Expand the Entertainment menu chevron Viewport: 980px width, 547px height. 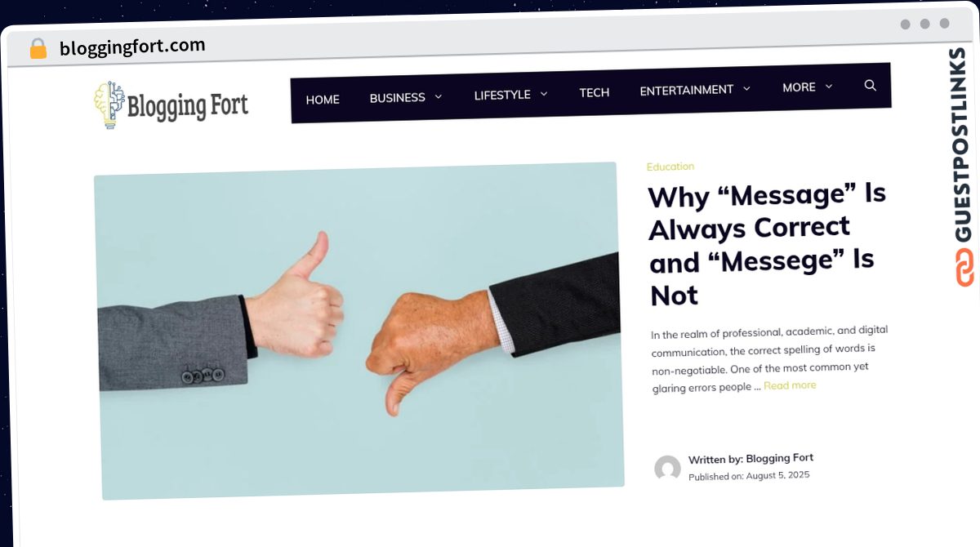point(746,89)
